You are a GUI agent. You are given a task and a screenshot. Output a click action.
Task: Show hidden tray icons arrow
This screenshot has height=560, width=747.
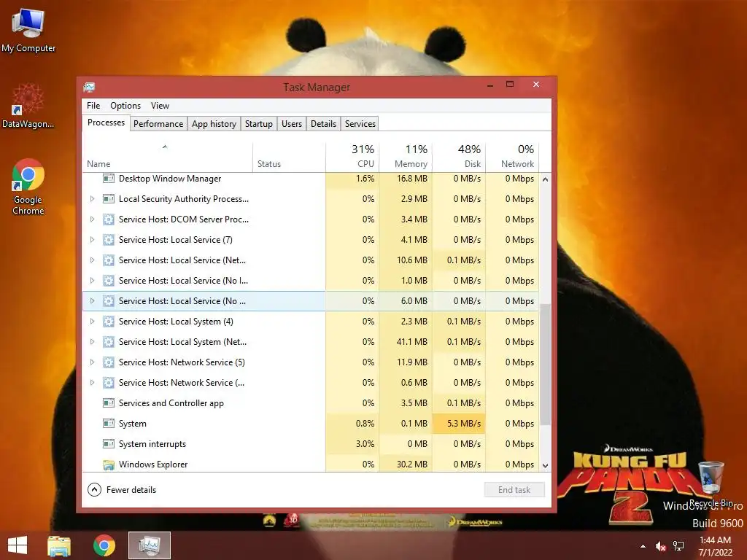[x=643, y=546]
